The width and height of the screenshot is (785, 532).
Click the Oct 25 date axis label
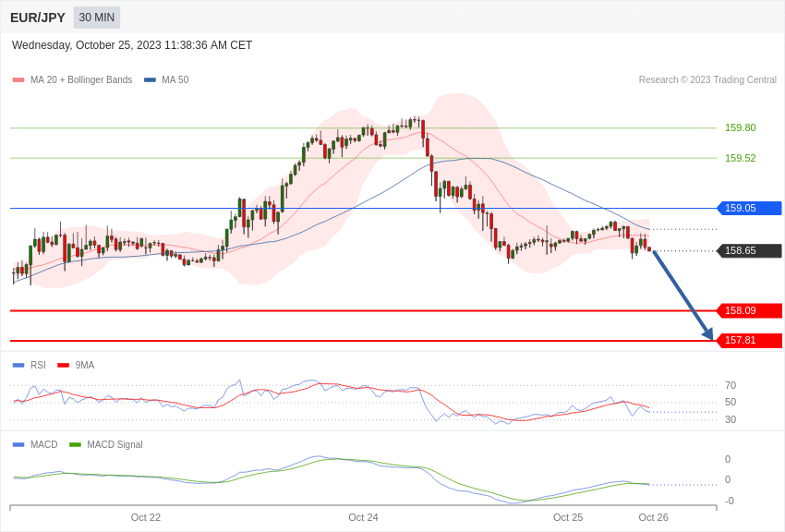pyautogui.click(x=568, y=517)
